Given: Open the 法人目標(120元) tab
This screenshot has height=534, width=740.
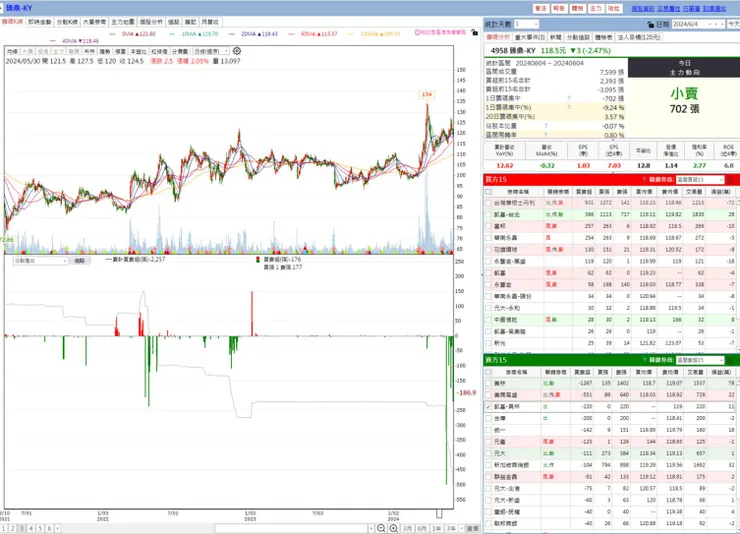Looking at the screenshot, I should [x=639, y=37].
